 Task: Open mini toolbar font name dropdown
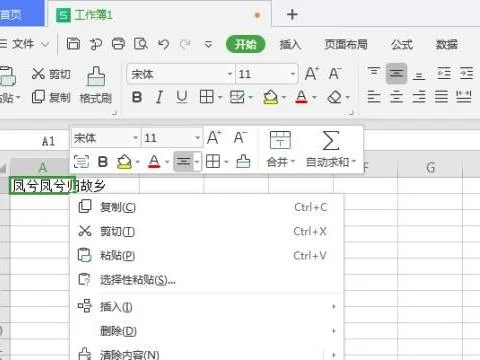tap(135, 138)
